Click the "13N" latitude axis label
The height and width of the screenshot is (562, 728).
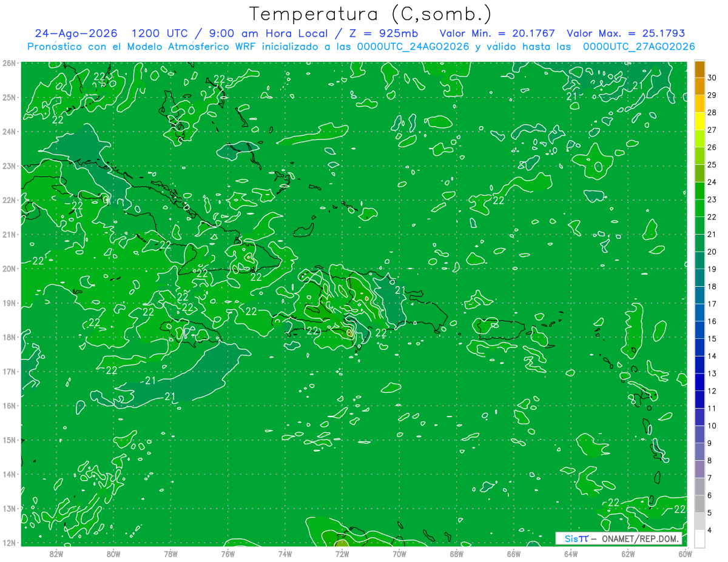9,508
